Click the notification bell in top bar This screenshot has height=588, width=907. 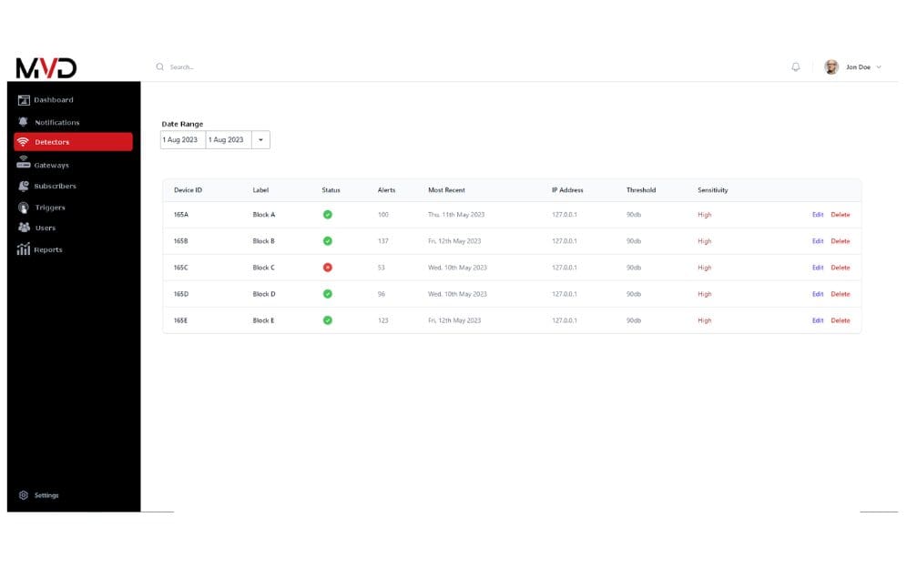[x=796, y=67]
